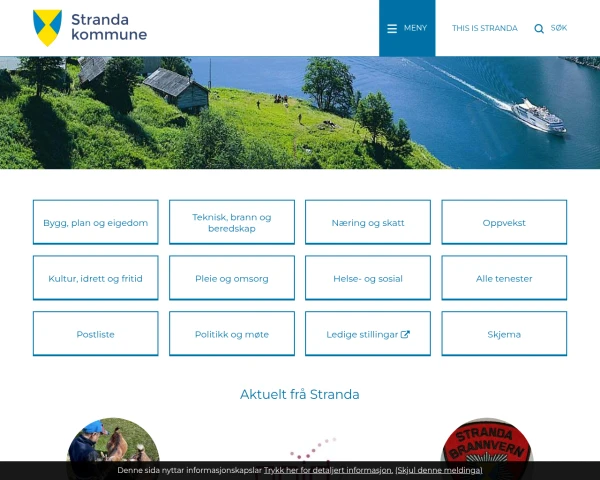Click the Denne sida nyttar informasjonskapslar text
Image resolution: width=600 pixels, height=480 pixels.
point(189,470)
